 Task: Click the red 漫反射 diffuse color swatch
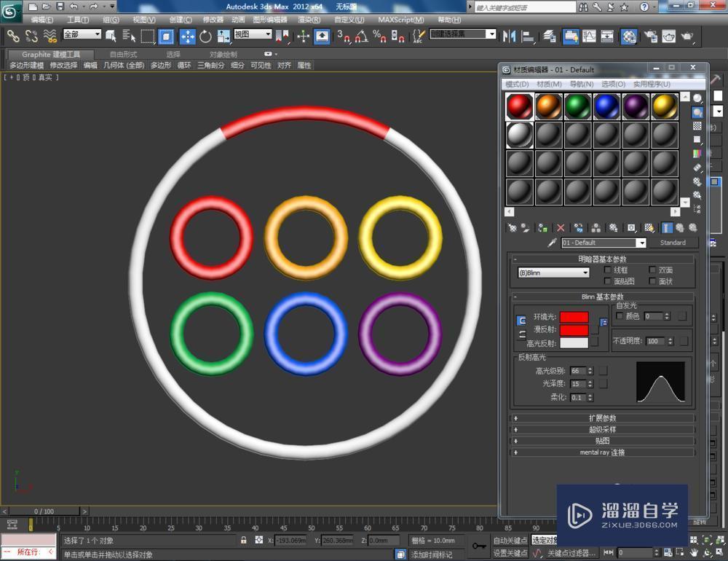pyautogui.click(x=574, y=330)
